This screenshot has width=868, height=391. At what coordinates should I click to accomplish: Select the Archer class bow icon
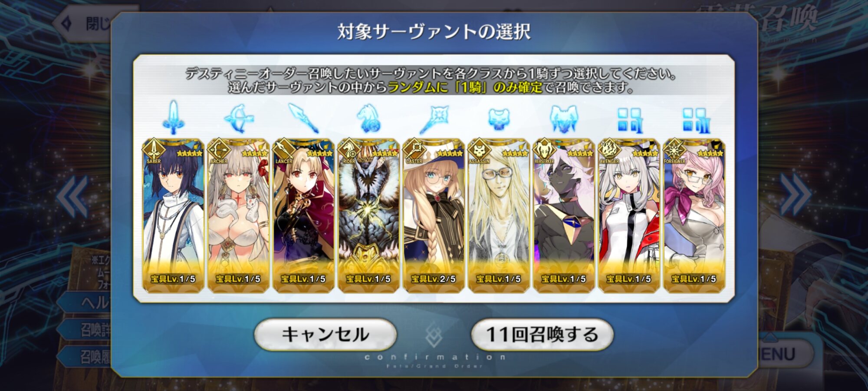[239, 118]
